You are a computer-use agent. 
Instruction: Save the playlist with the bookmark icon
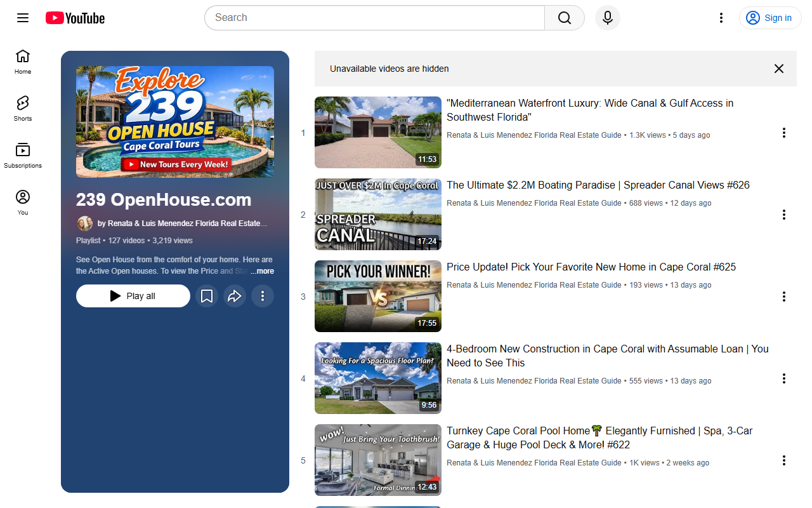click(x=207, y=296)
